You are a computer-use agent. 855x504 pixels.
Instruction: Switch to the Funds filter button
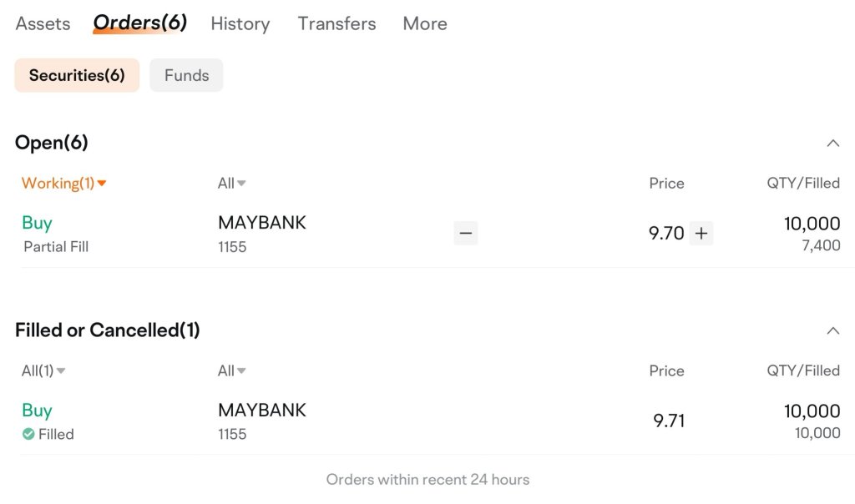tap(186, 75)
